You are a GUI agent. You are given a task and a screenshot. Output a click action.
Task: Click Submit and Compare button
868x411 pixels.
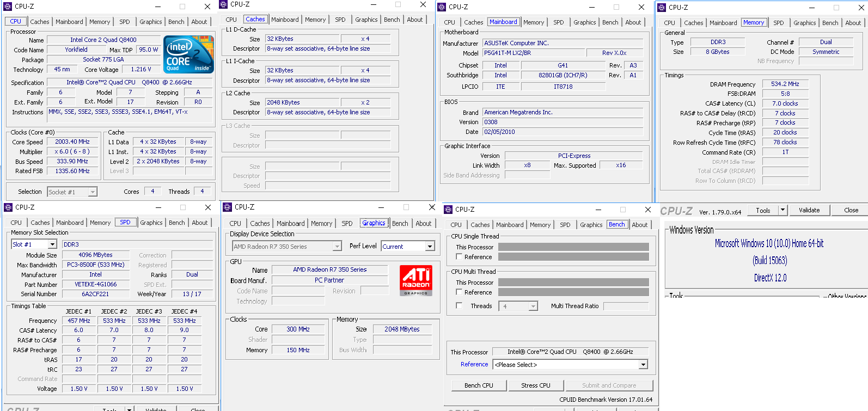pyautogui.click(x=609, y=385)
